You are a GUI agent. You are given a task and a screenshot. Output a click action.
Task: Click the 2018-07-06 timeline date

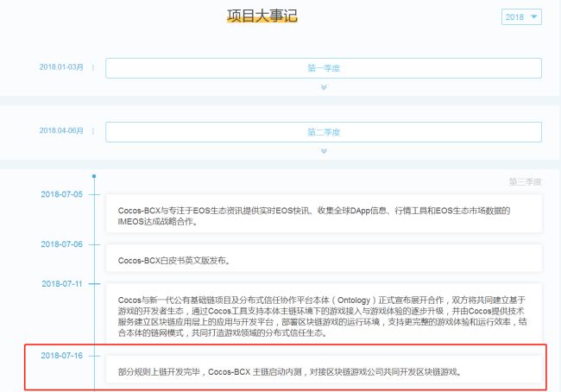(x=61, y=244)
